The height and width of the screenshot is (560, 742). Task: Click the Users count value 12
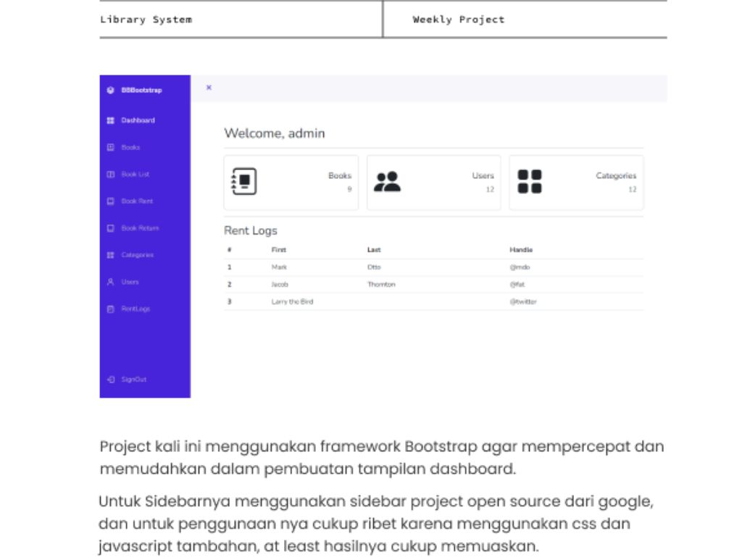(490, 190)
